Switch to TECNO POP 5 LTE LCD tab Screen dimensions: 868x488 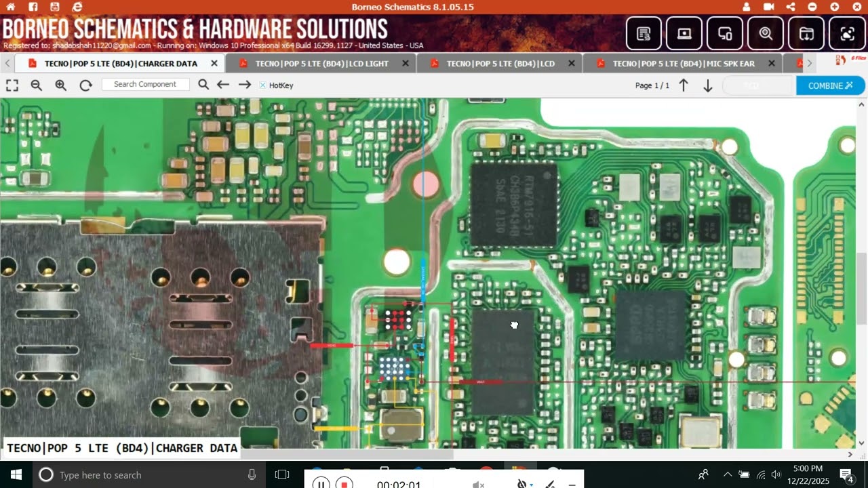pyautogui.click(x=500, y=63)
